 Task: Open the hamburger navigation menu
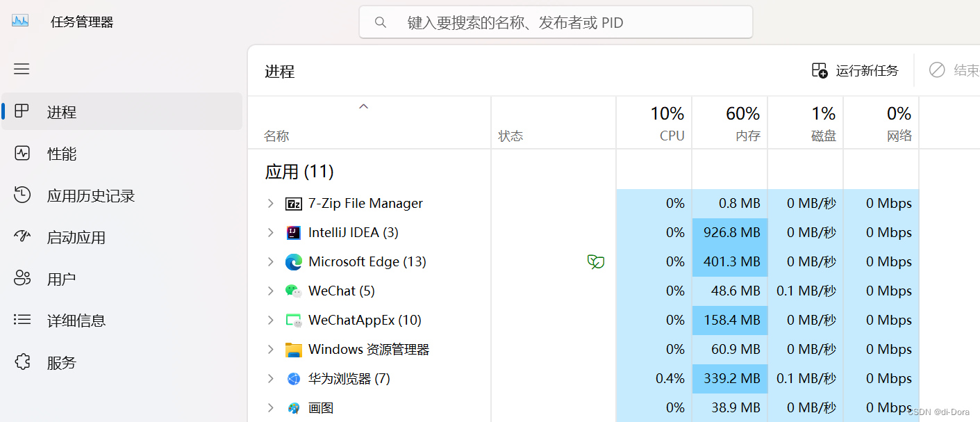click(21, 69)
